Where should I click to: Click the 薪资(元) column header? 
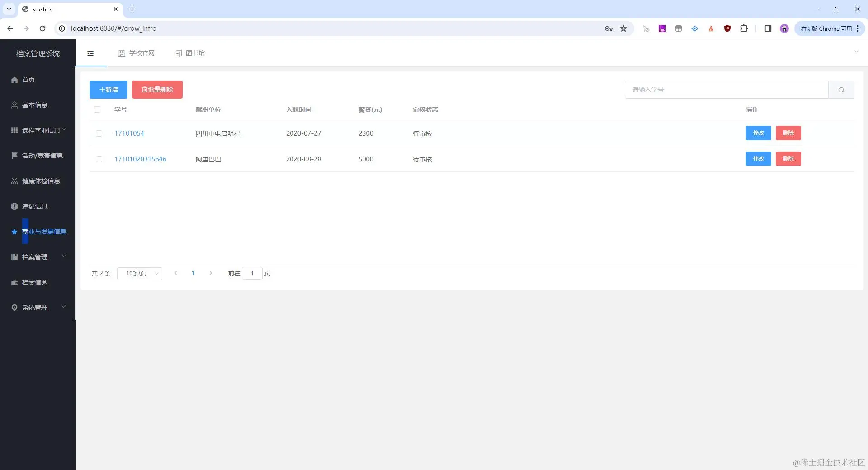click(370, 109)
